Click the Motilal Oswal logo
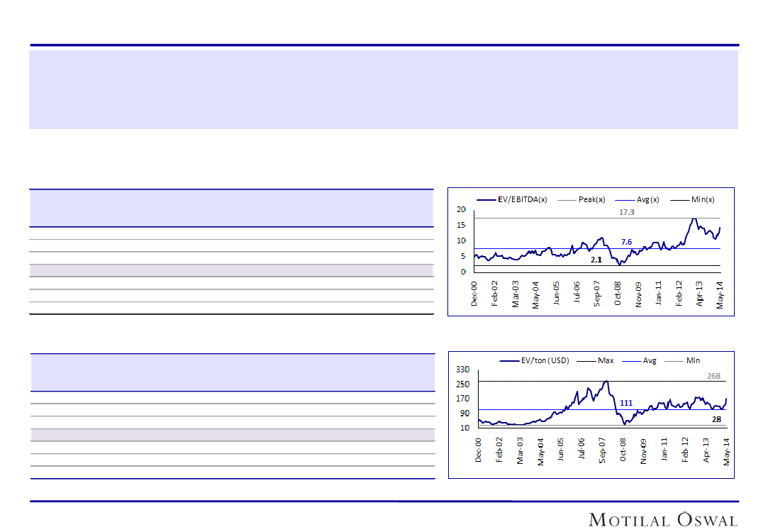The width and height of the screenshot is (768, 532). pos(663,520)
